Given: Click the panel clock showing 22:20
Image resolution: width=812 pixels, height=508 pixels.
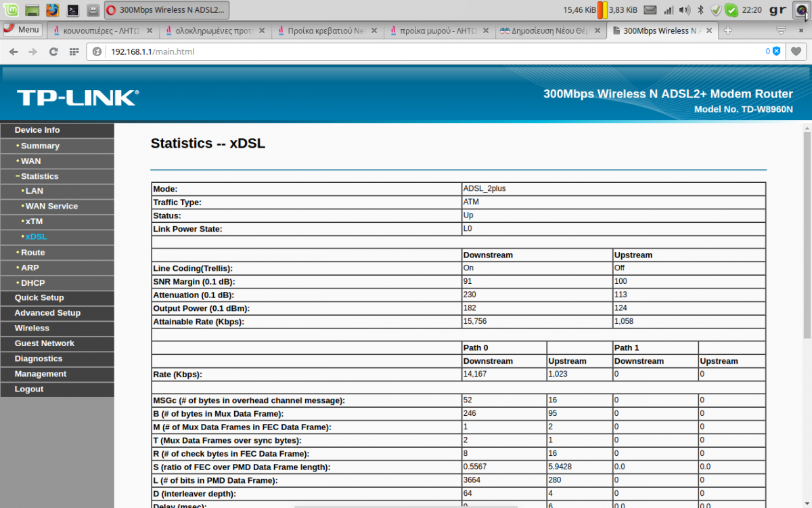Looking at the screenshot, I should pos(752,10).
